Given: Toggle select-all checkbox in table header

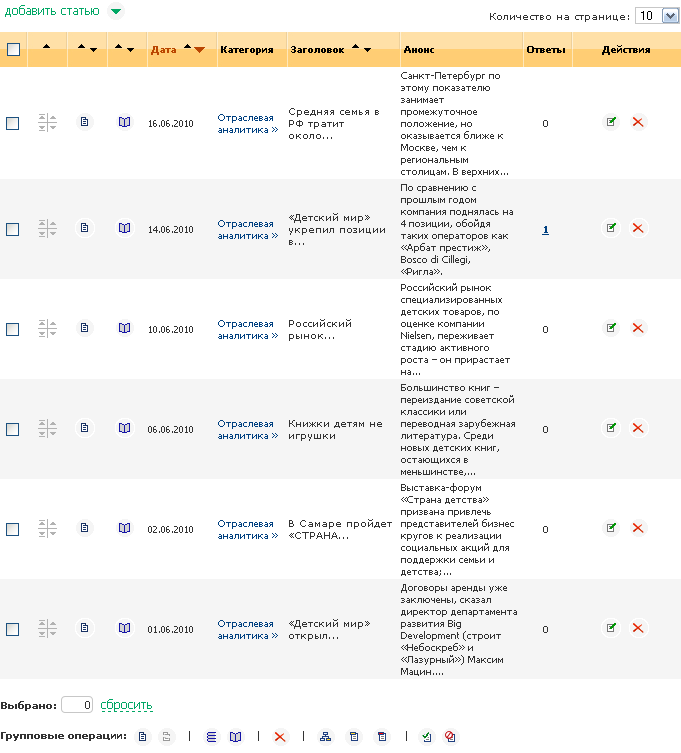Looking at the screenshot, I should click(13, 49).
